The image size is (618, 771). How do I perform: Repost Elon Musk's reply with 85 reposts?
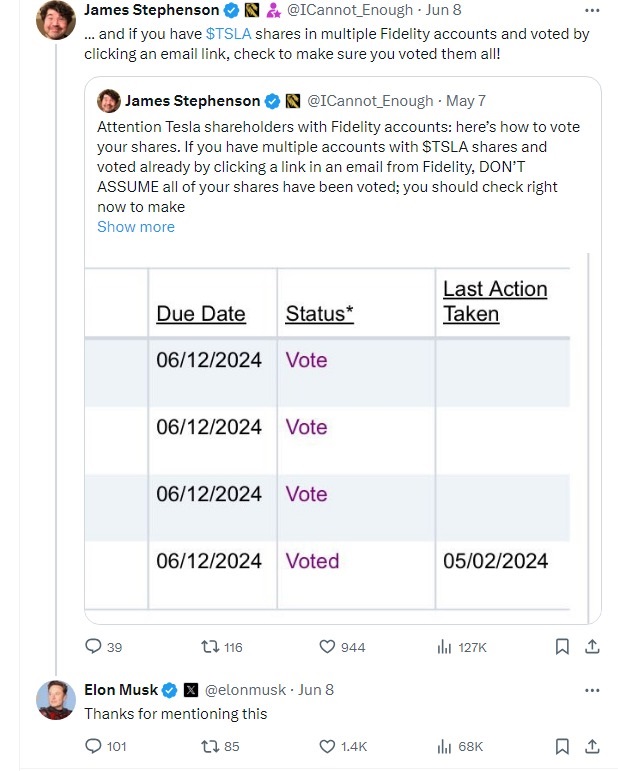click(x=210, y=746)
